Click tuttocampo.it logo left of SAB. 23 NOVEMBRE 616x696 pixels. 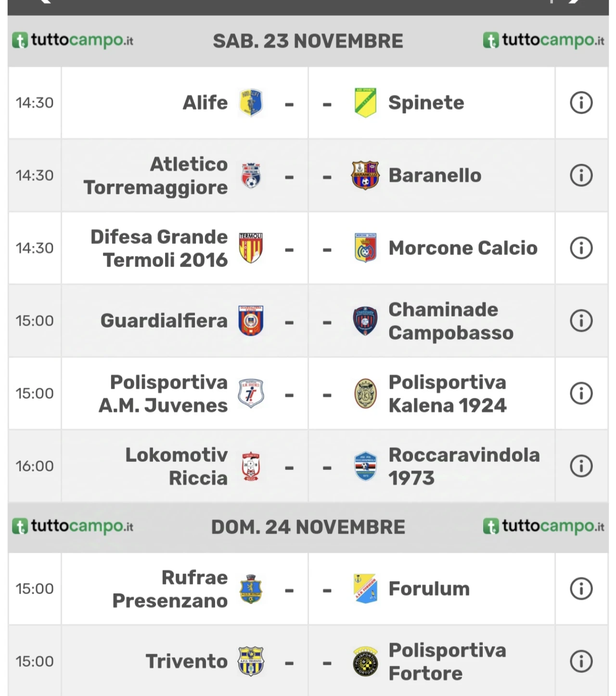[x=73, y=40]
